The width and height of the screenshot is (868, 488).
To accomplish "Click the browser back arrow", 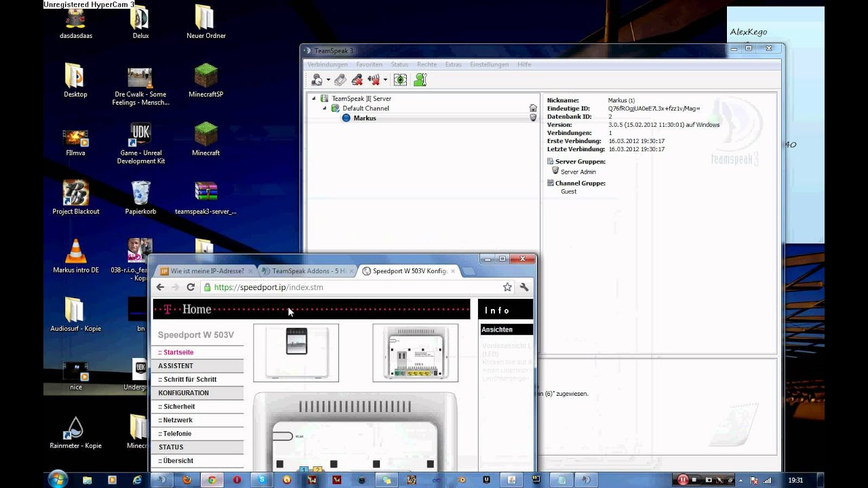I will tap(161, 287).
